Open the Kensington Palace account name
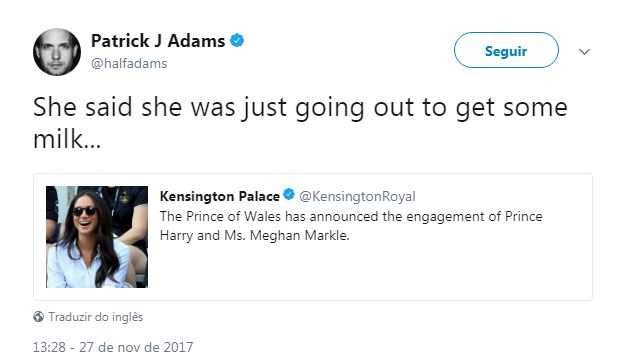625x364 pixels. (x=220, y=196)
